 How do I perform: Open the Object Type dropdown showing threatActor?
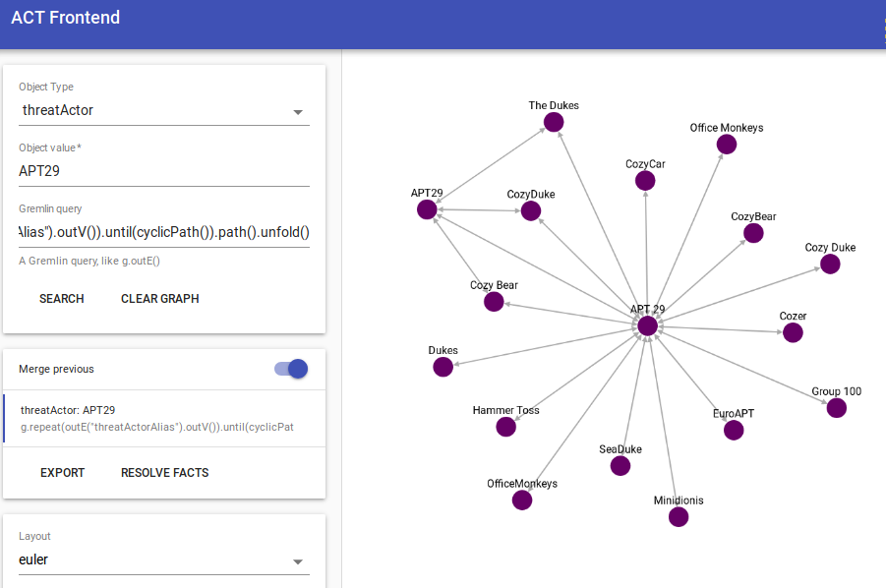pos(164,111)
